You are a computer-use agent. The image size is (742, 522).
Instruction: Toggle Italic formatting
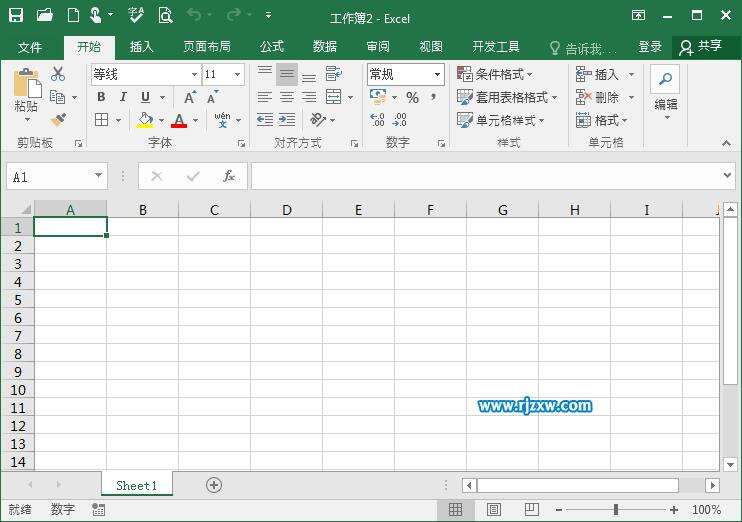(123, 97)
